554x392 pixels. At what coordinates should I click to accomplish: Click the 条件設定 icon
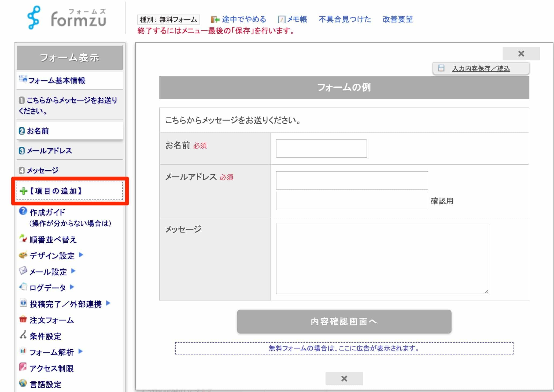(23, 336)
